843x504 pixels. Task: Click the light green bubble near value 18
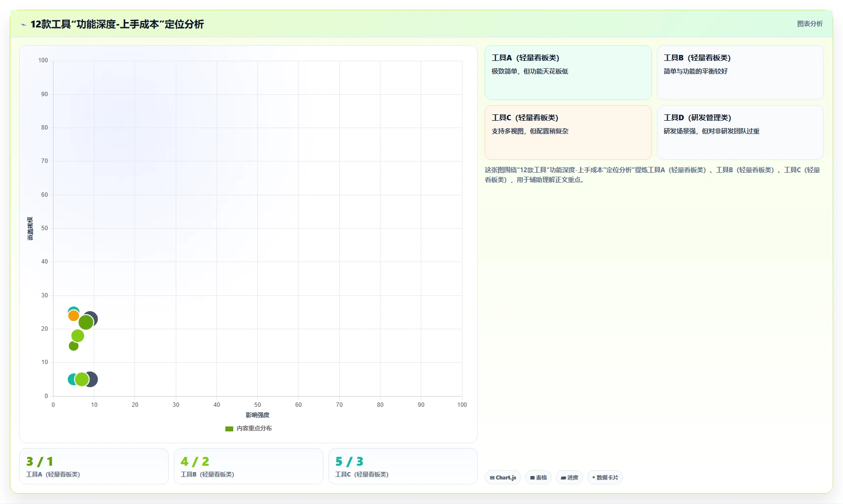click(x=78, y=336)
